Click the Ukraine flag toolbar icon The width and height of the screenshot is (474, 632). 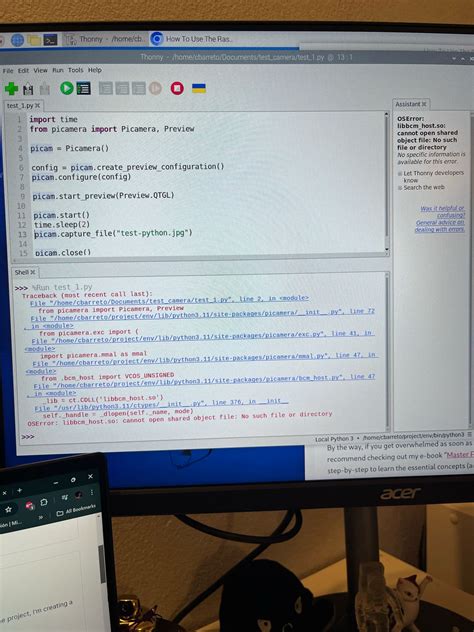tap(199, 88)
